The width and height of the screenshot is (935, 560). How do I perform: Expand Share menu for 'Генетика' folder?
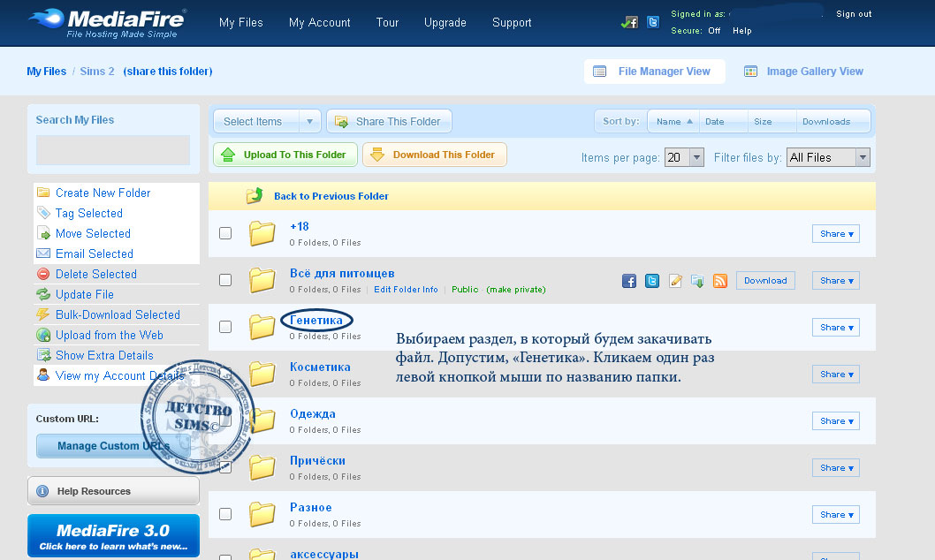point(836,327)
